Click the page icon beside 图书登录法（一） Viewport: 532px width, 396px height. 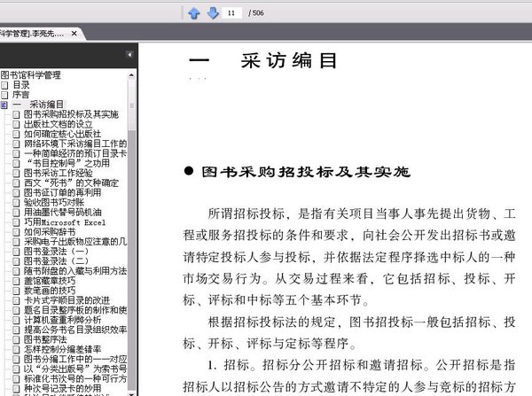[x=16, y=252]
